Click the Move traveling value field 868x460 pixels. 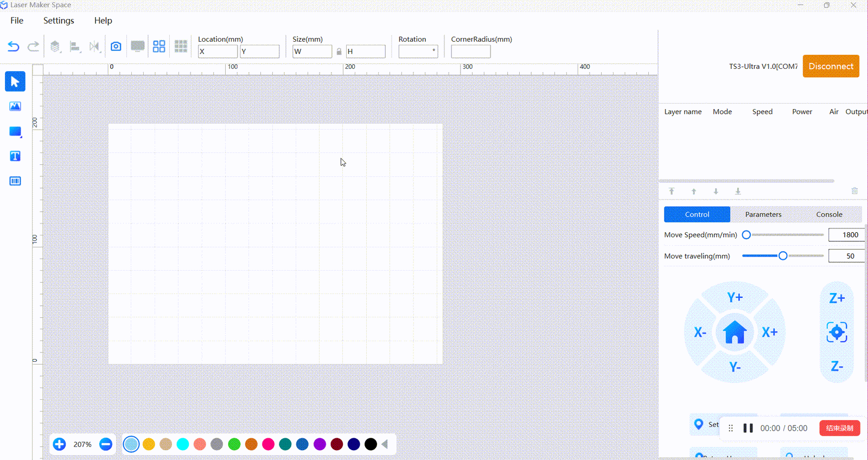[846, 256]
